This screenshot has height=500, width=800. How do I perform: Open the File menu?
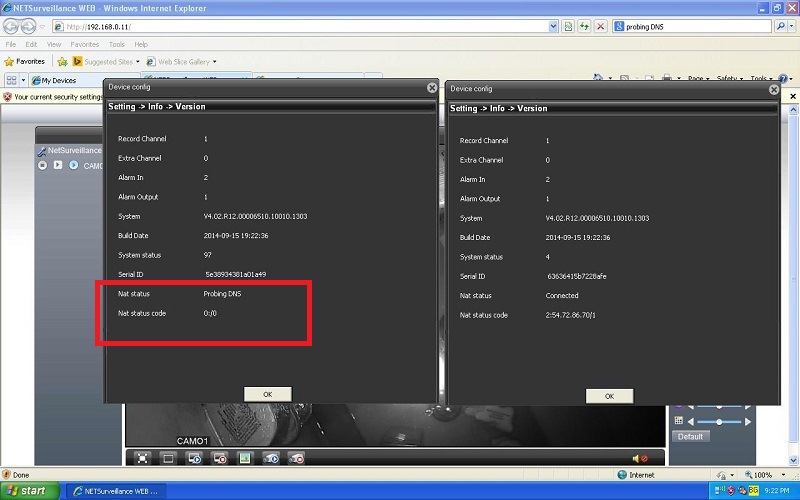click(x=11, y=44)
